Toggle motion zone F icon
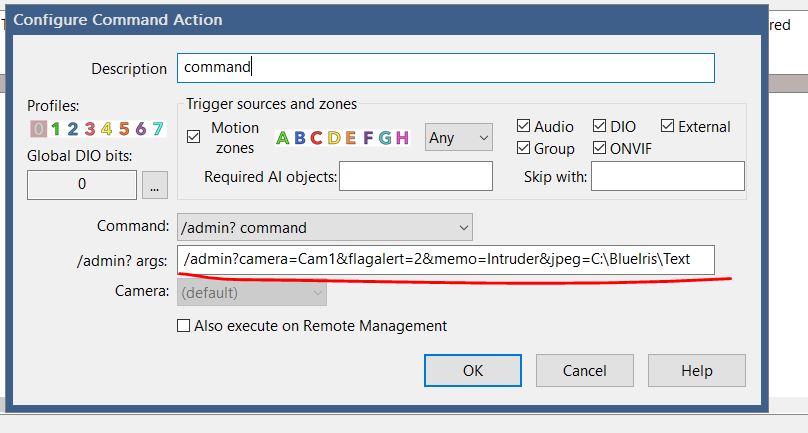This screenshot has height=433, width=808. [368, 138]
